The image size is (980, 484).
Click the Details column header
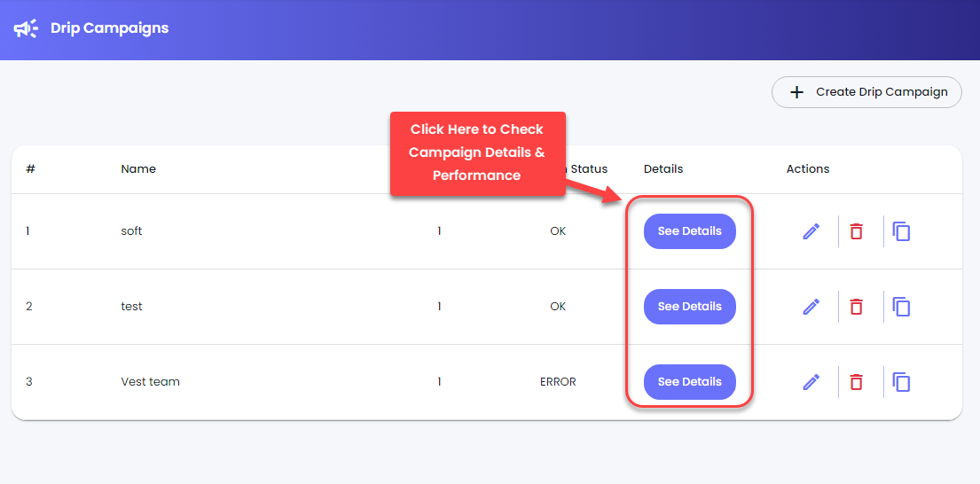pyautogui.click(x=663, y=168)
